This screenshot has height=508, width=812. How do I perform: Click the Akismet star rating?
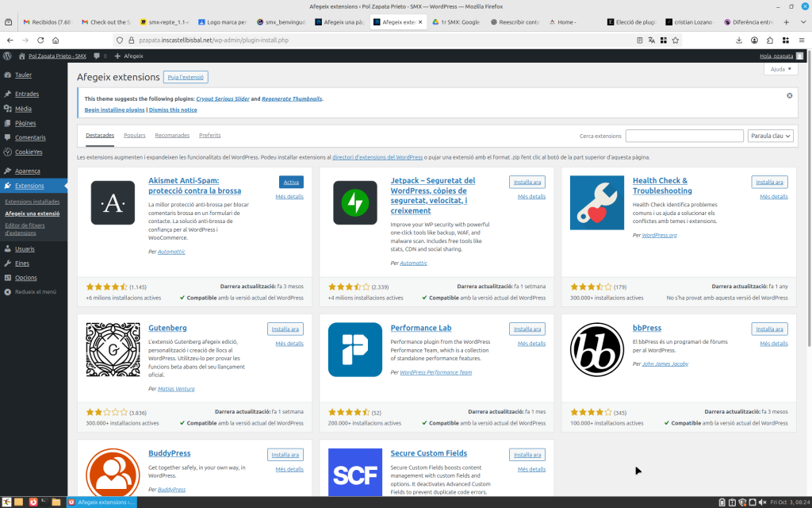(x=106, y=287)
